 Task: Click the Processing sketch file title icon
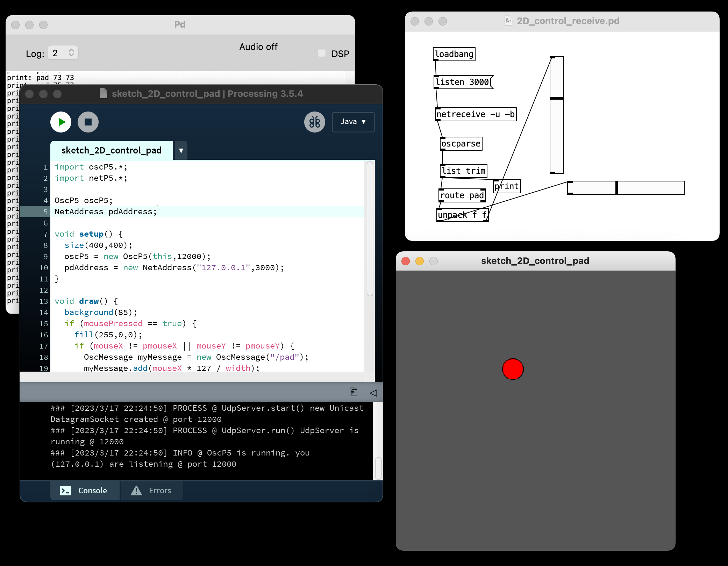coord(104,93)
